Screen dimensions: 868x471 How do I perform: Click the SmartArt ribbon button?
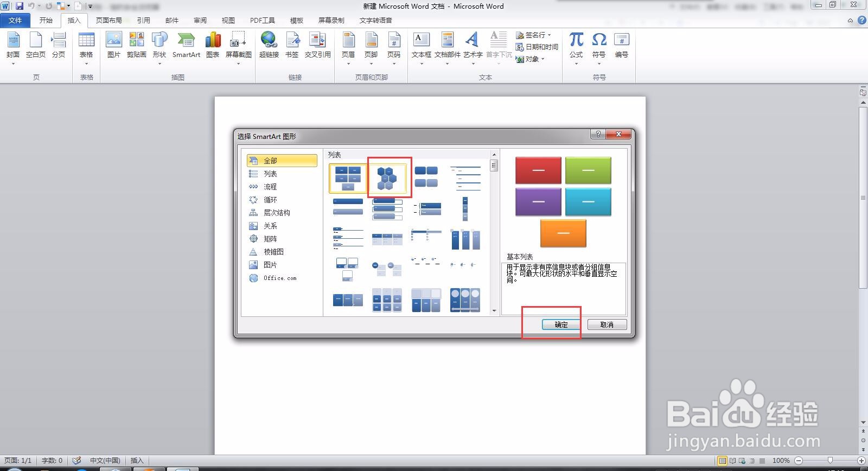[x=186, y=46]
